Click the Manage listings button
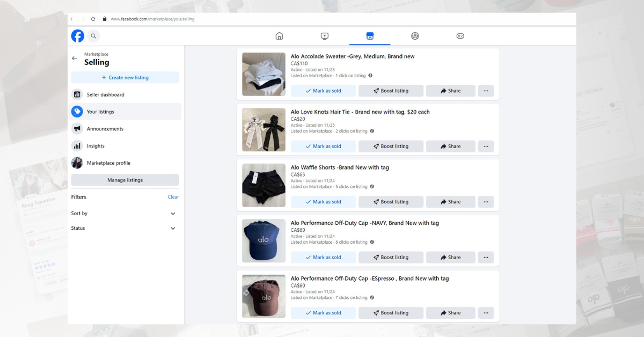 tap(125, 180)
